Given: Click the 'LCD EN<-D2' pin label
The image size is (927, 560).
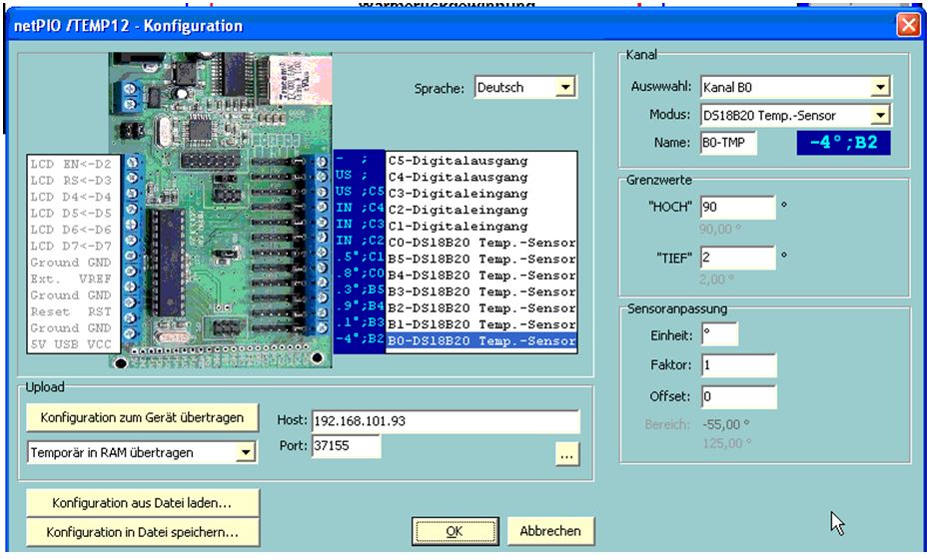Looking at the screenshot, I should [x=71, y=165].
